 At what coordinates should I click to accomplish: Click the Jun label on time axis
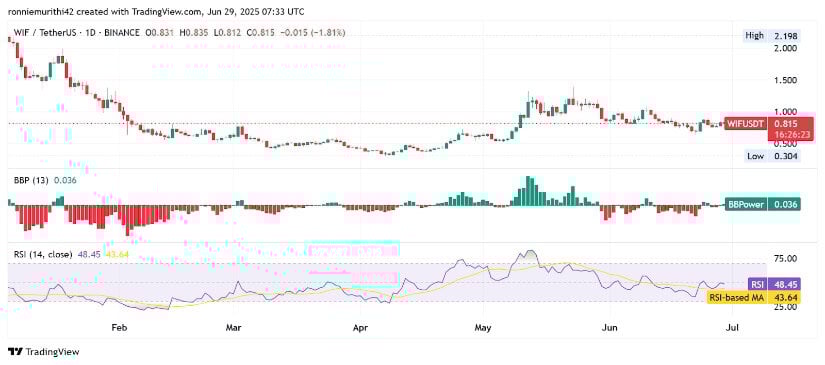(609, 328)
